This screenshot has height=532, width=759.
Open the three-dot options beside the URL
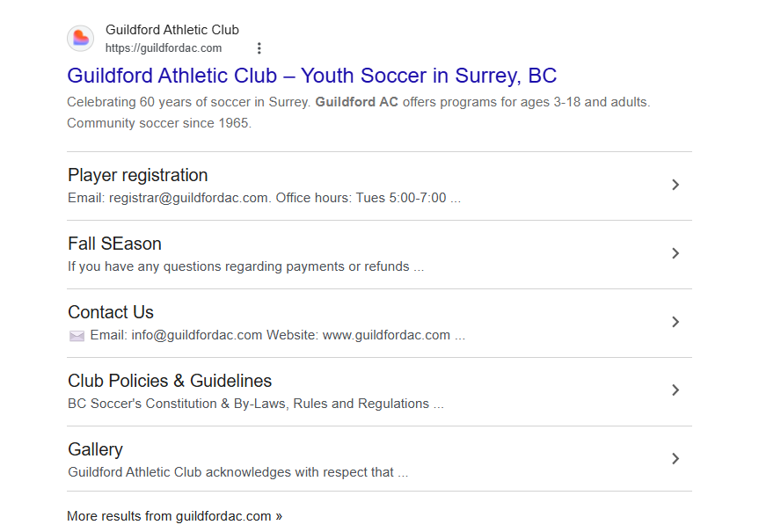point(259,48)
